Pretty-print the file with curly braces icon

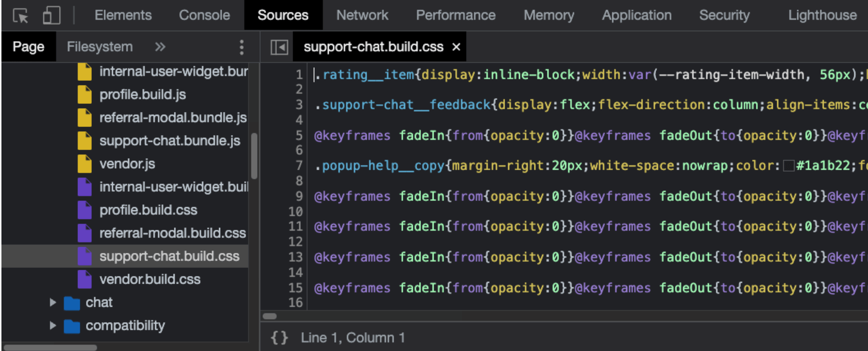tap(279, 338)
